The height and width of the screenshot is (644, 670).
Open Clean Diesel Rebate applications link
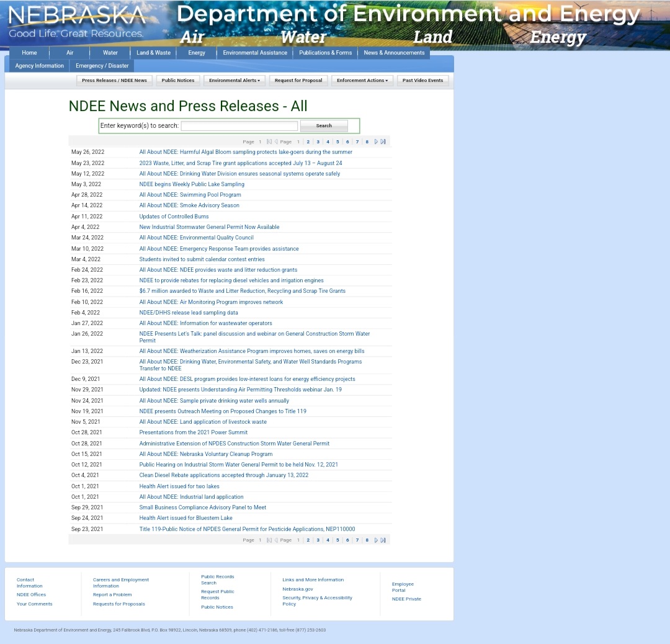click(224, 475)
